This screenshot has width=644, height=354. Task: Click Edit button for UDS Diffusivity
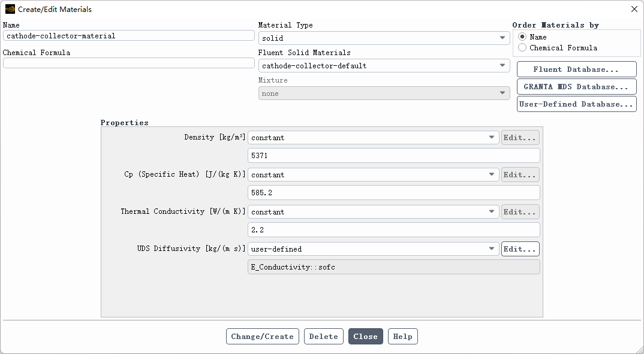520,249
